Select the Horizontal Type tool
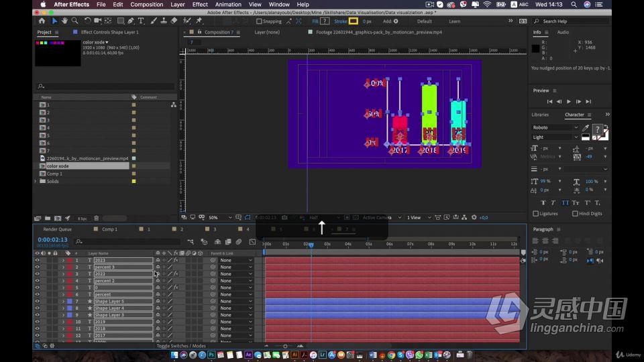Viewport: 644px width, 362px height. point(141,21)
